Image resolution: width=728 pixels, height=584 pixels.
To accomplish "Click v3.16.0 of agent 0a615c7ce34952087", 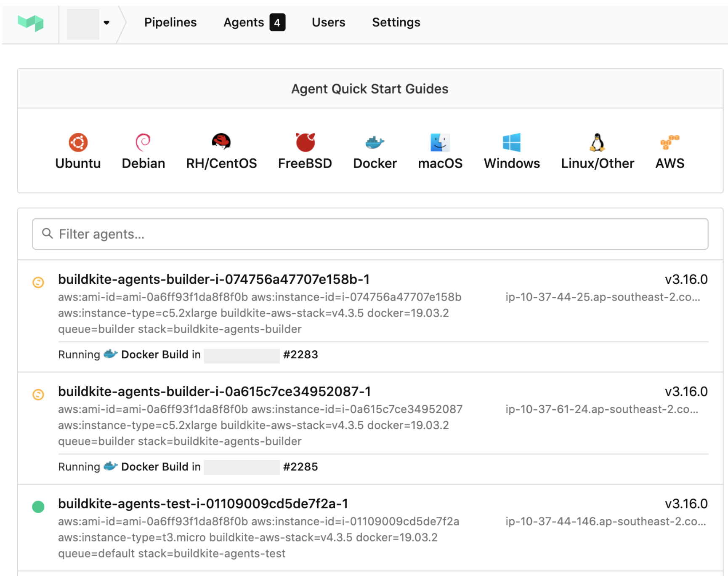I will 686,392.
